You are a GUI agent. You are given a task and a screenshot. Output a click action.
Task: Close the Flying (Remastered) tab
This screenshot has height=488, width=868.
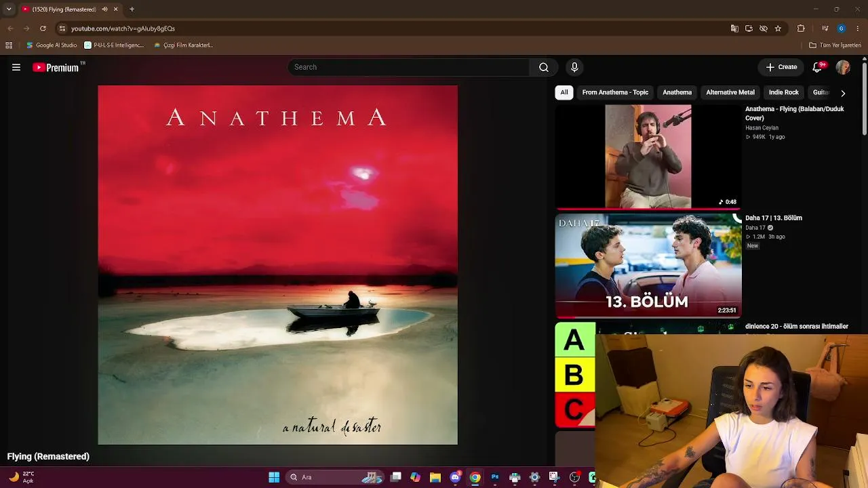(x=115, y=9)
